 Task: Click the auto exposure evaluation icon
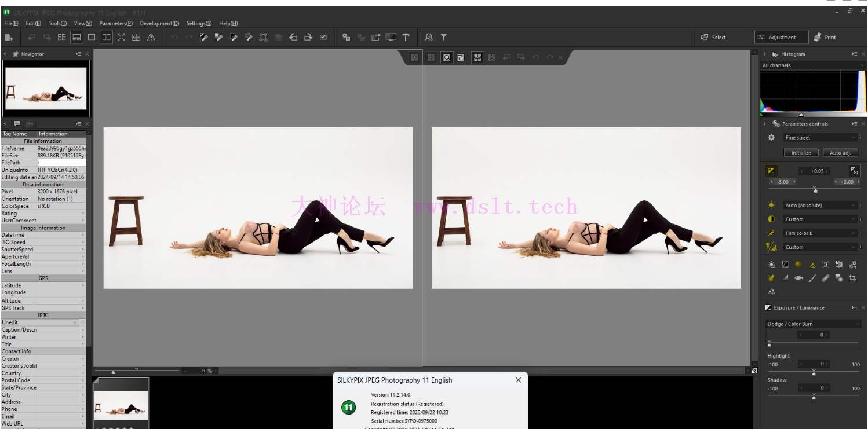tap(855, 171)
